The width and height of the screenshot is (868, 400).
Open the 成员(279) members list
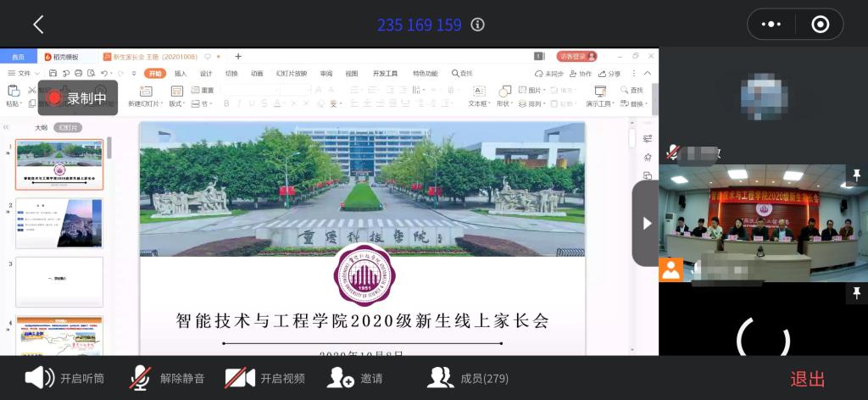(468, 379)
